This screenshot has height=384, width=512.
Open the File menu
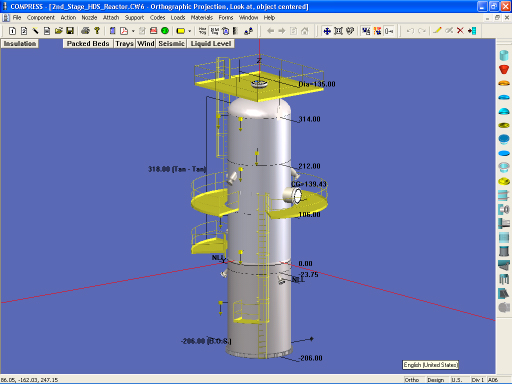click(17, 18)
